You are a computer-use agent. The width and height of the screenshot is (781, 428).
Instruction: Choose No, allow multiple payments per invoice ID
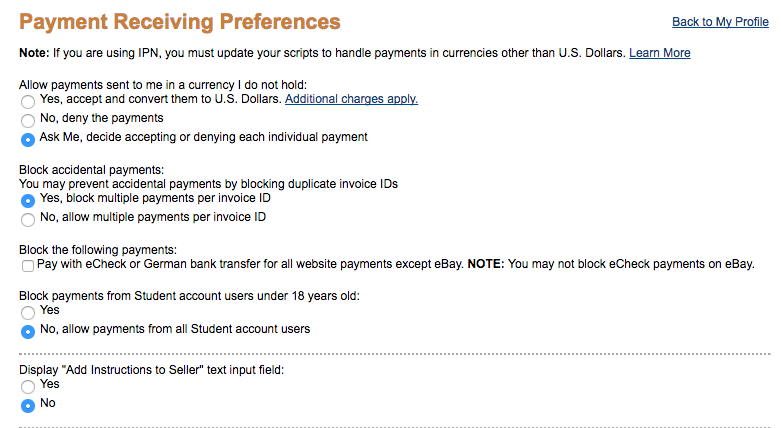click(x=28, y=220)
